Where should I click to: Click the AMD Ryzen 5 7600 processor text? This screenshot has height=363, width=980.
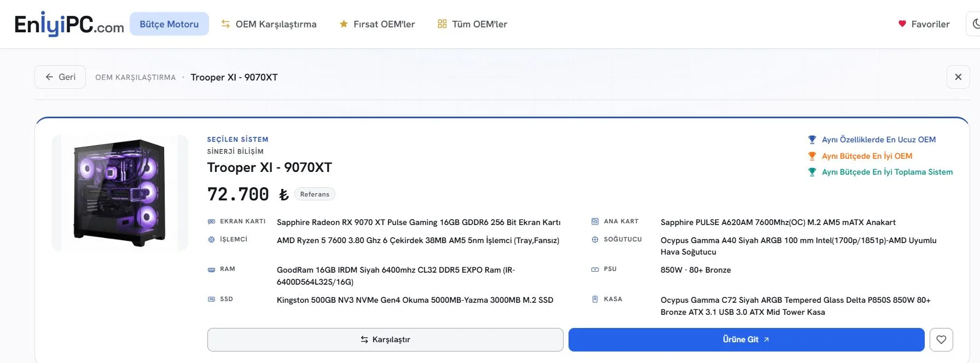(x=418, y=240)
